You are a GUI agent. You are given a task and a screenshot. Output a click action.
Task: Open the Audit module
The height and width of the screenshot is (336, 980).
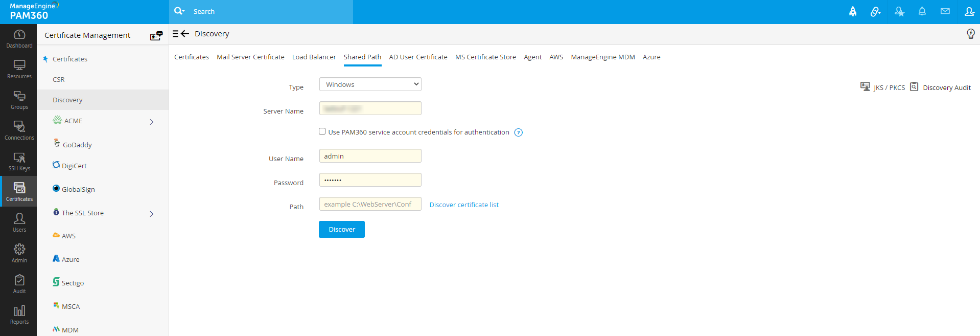tap(19, 284)
